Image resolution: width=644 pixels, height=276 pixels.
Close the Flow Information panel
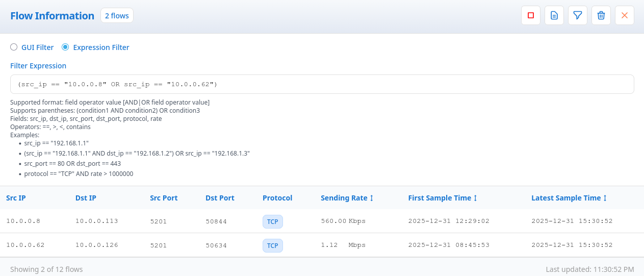624,16
